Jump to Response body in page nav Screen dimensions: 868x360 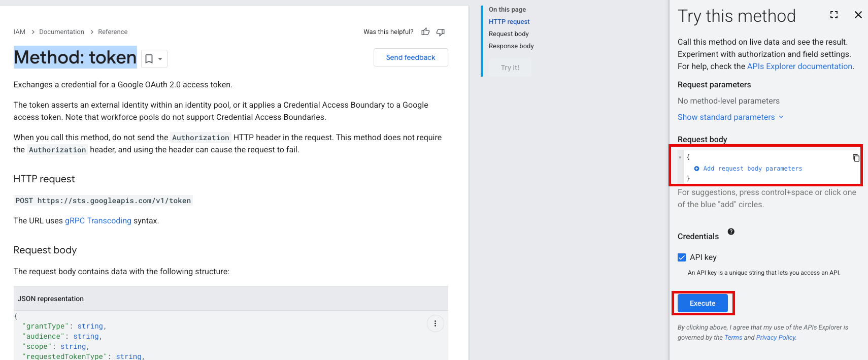tap(511, 46)
